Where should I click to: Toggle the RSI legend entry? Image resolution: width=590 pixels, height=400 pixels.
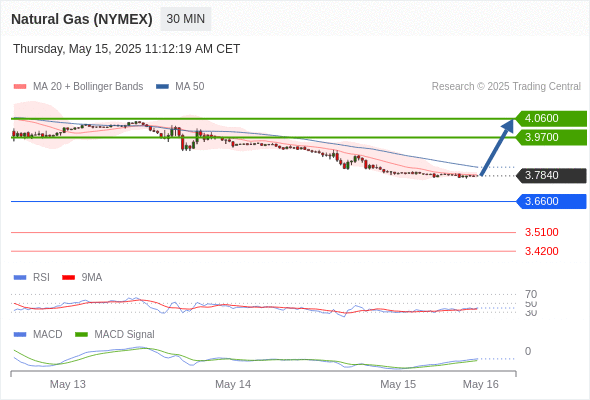tap(32, 277)
